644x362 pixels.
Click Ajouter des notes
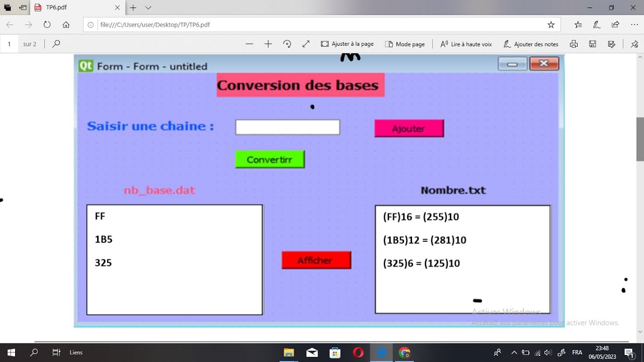tap(531, 44)
